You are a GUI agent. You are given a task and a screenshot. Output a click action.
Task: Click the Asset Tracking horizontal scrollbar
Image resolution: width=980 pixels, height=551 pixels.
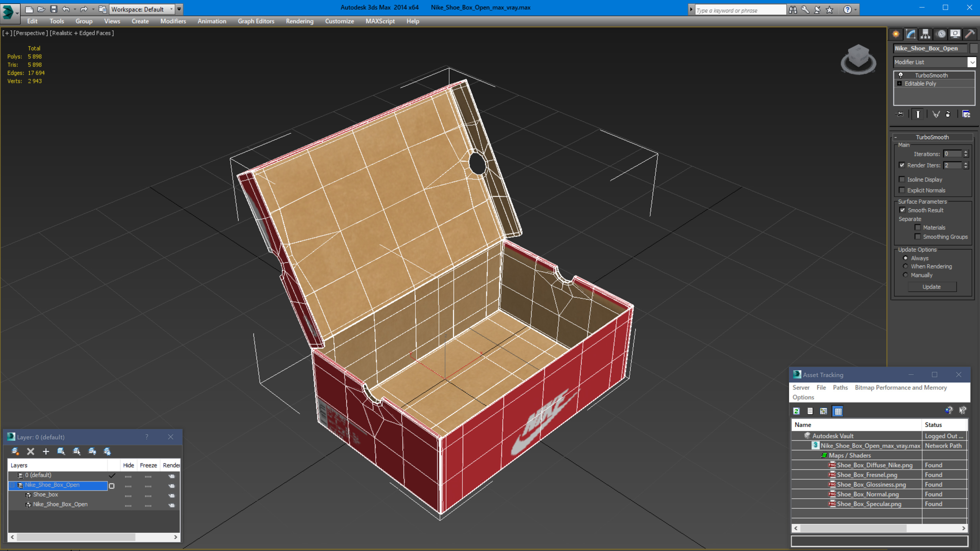pyautogui.click(x=880, y=528)
